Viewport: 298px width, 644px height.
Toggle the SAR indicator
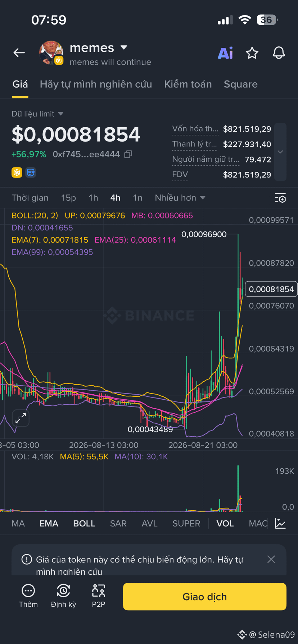[118, 523]
